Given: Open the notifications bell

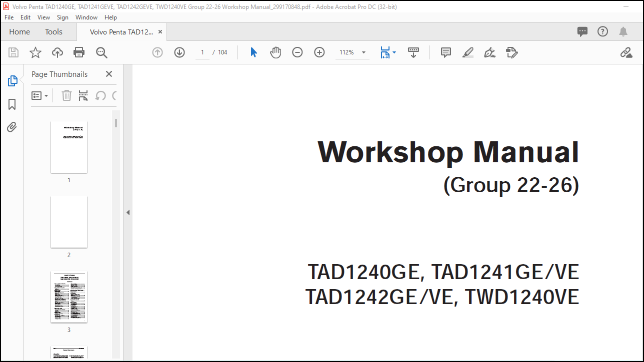Looking at the screenshot, I should click(x=623, y=31).
